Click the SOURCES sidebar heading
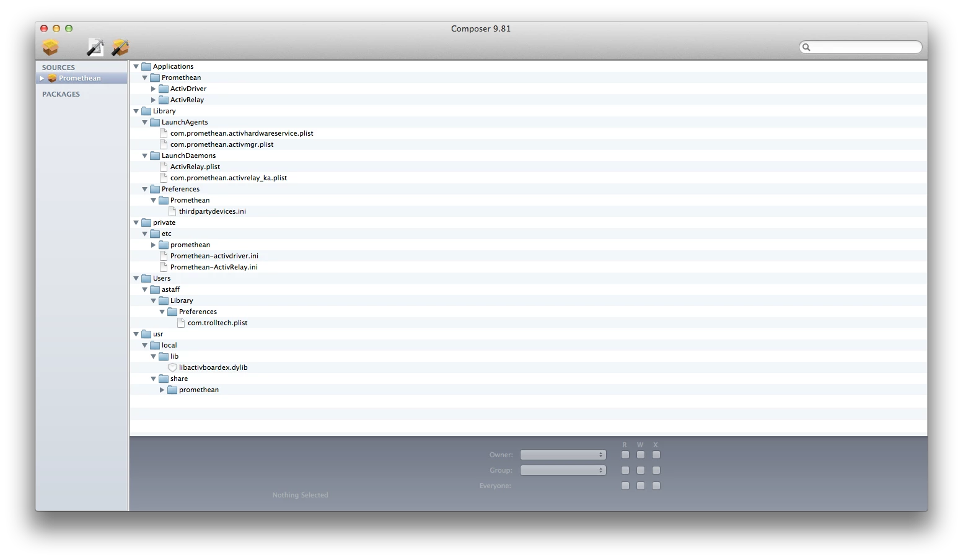Viewport: 963px width, 560px height. click(58, 68)
